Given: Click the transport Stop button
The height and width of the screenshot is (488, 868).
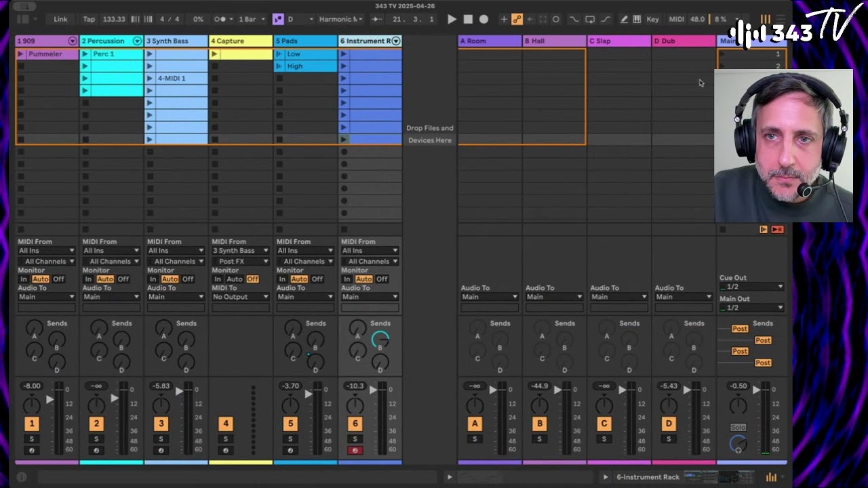Looking at the screenshot, I should click(x=468, y=19).
